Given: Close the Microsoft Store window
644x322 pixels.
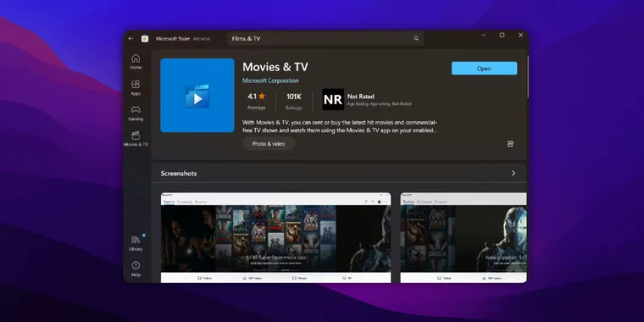Looking at the screenshot, I should 520,36.
